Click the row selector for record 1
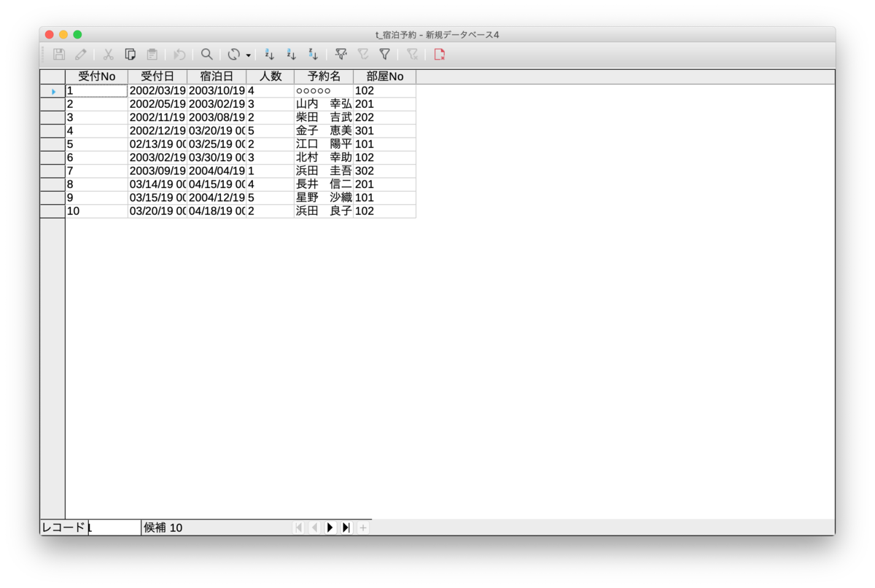 tap(52, 91)
